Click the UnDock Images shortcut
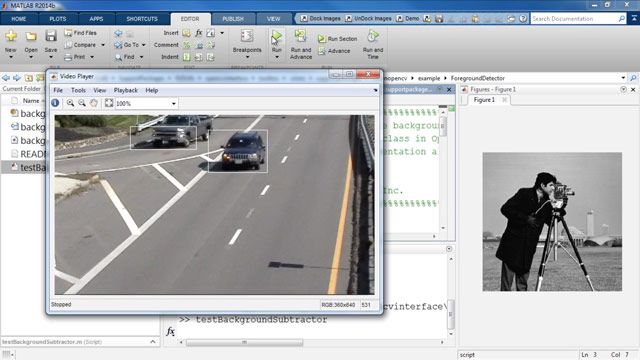 (368, 19)
